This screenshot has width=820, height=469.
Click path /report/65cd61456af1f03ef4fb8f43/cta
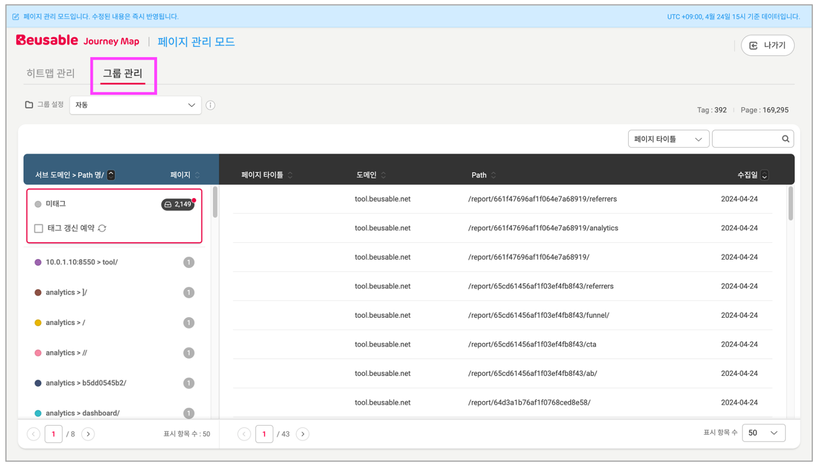click(x=532, y=345)
